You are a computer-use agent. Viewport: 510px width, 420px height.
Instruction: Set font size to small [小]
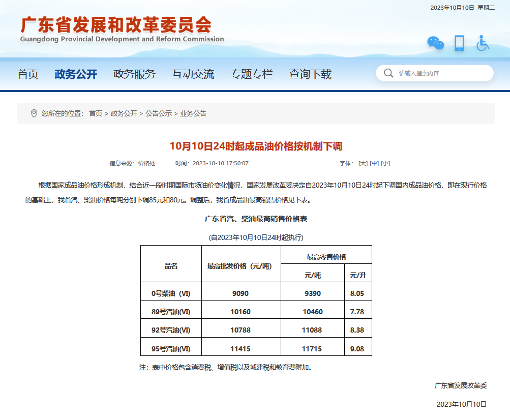385,163
